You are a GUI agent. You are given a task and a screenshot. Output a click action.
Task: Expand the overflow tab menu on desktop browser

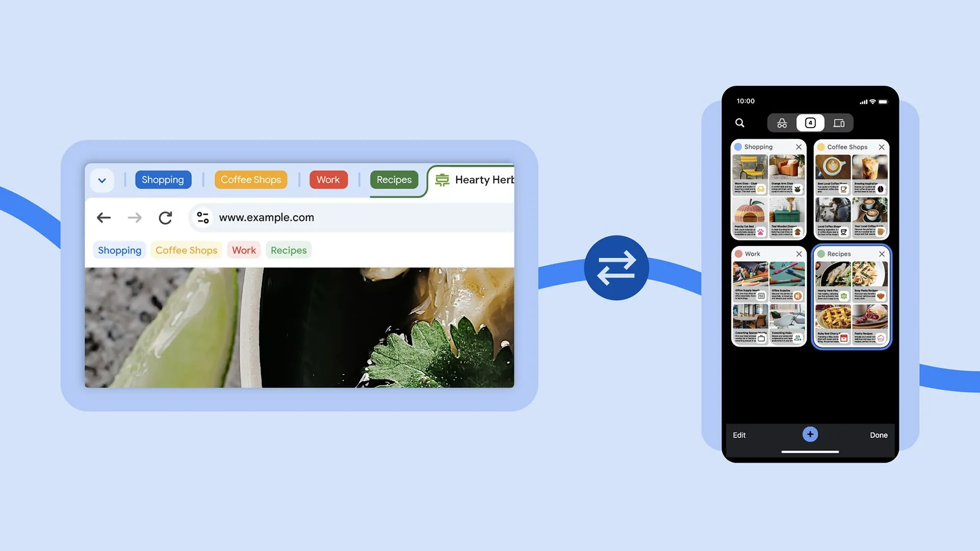click(x=101, y=180)
